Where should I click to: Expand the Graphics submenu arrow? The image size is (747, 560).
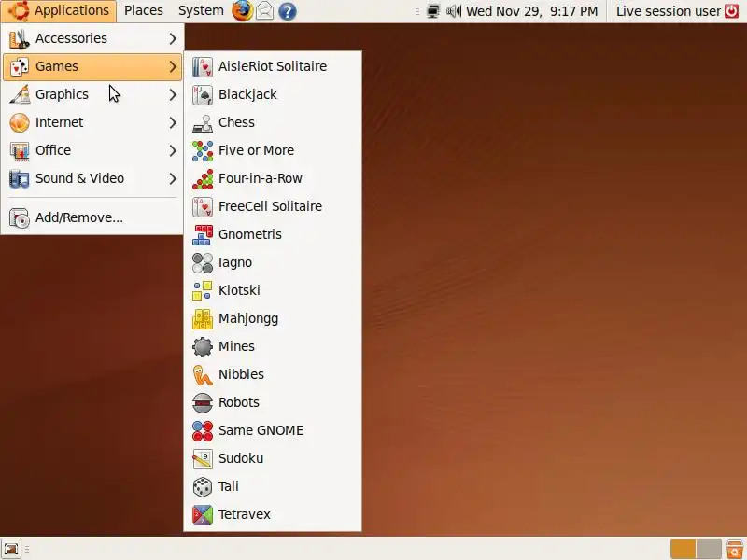pyautogui.click(x=173, y=95)
